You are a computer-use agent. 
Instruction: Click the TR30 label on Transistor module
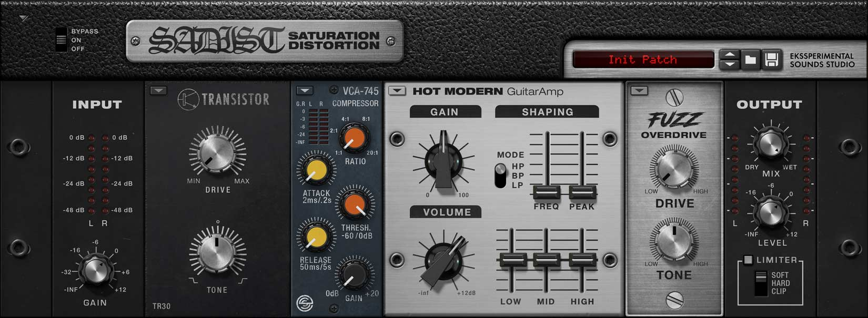162,306
